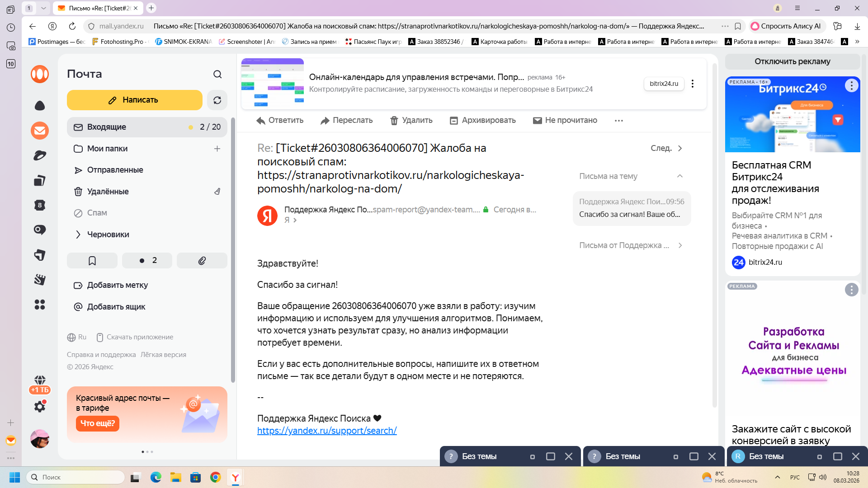Toggle the bookmarked messages filter button
868x488 pixels.
(x=92, y=261)
